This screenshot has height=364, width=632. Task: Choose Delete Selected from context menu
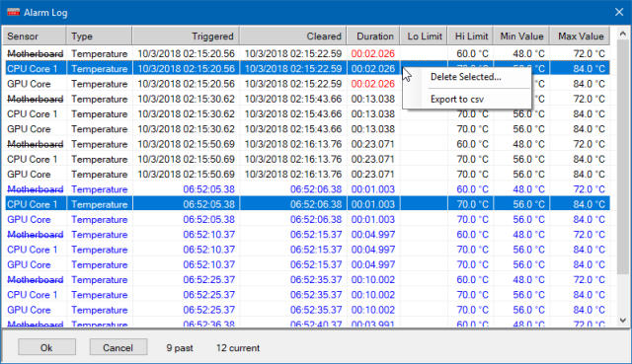[466, 77]
